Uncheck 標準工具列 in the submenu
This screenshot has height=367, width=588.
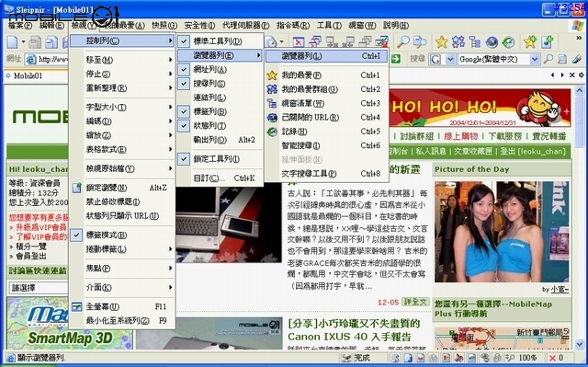(219, 41)
